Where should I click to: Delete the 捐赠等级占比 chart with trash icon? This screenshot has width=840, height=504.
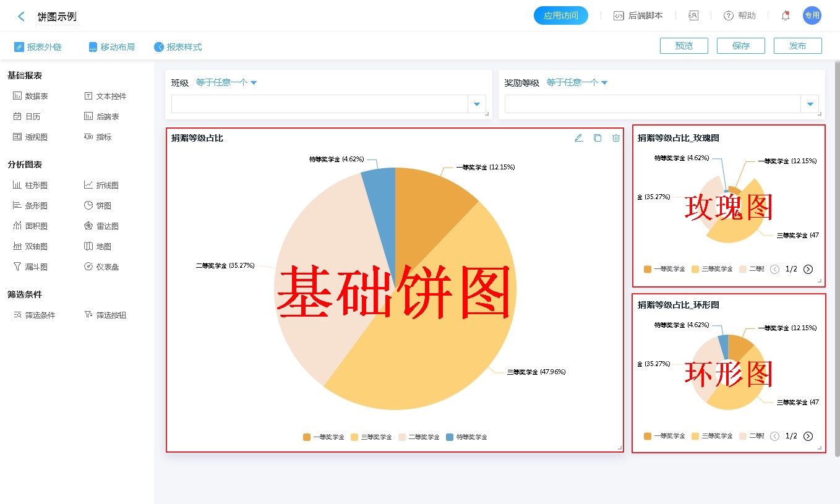615,138
